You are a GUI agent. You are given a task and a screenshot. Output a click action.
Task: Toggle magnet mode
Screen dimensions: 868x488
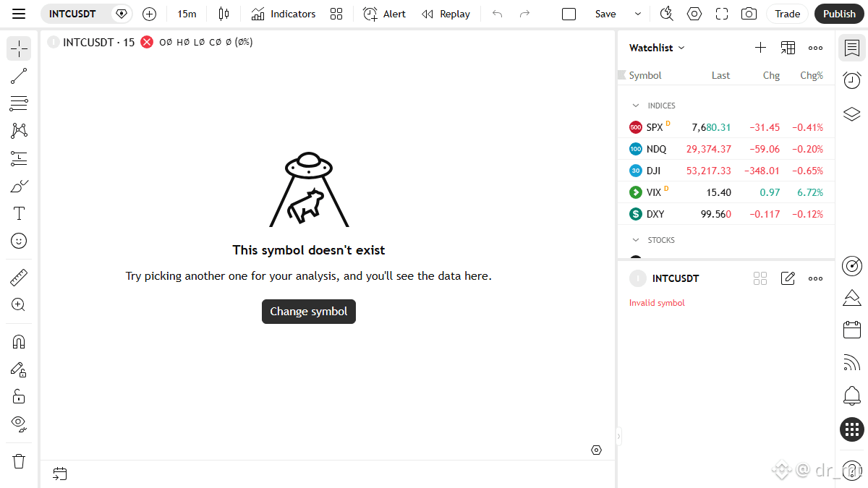pos(19,341)
